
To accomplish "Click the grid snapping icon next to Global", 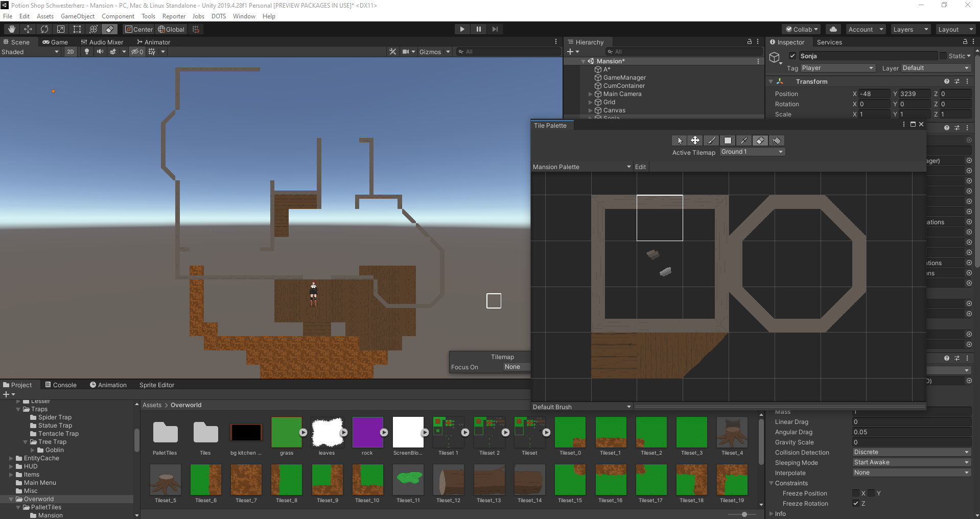I will (x=196, y=29).
